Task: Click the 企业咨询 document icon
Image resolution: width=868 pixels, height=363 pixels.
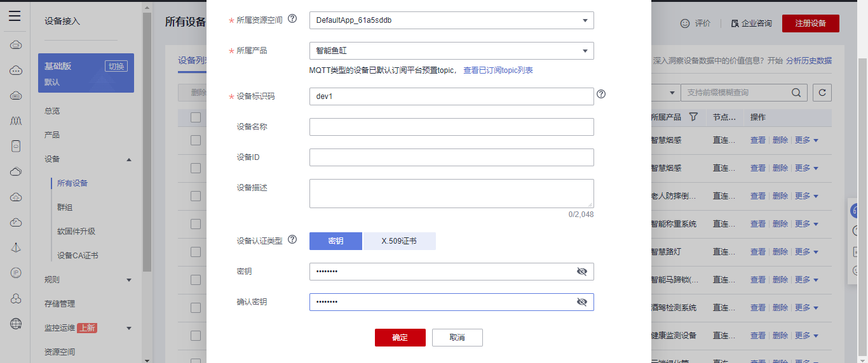Action: [x=735, y=23]
